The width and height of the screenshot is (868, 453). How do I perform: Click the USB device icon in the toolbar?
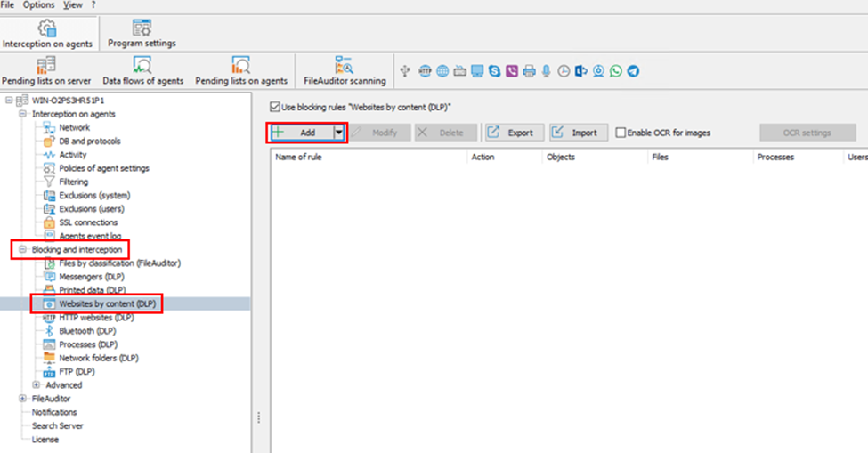coord(406,71)
